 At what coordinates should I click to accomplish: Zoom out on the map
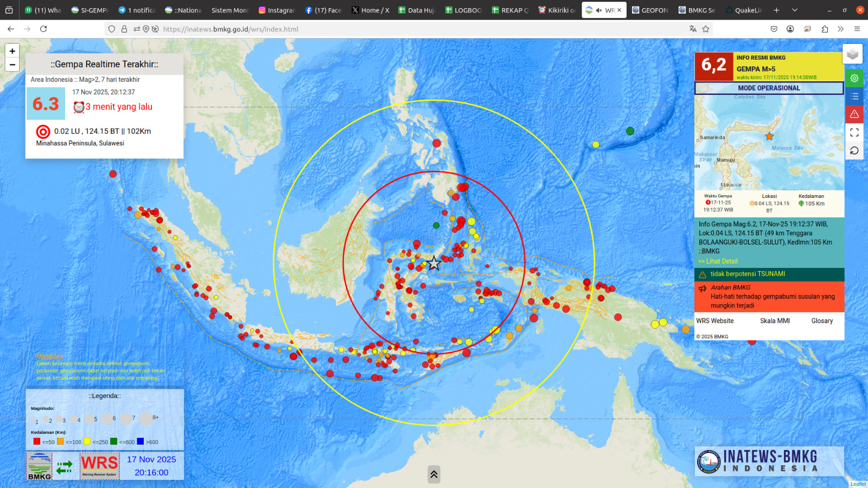click(12, 65)
